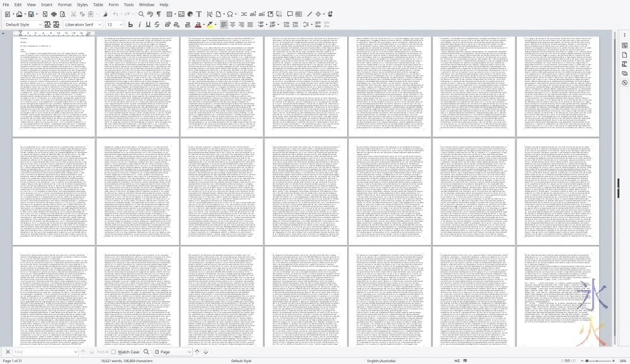Open Find & Replace magnifier icon
Viewport: 630px width, 364px height.
pyautogui.click(x=142, y=14)
